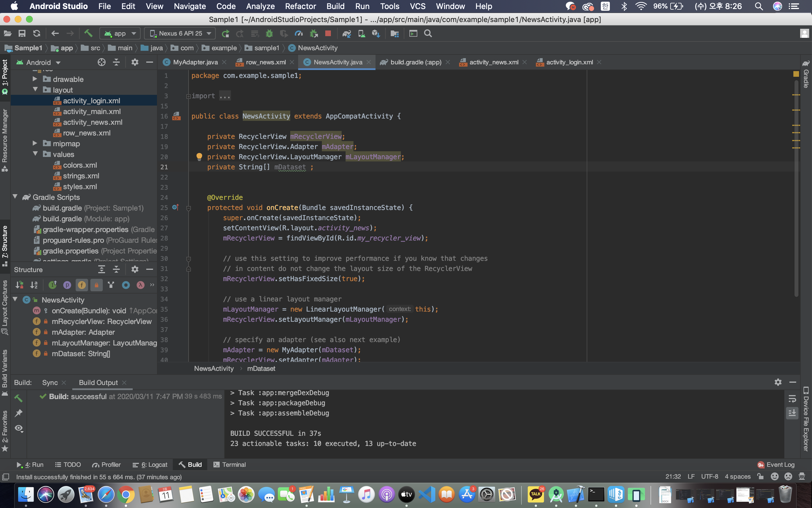Viewport: 812px width, 508px height.
Task: Open strings.xml in the project tree
Action: [81, 176]
